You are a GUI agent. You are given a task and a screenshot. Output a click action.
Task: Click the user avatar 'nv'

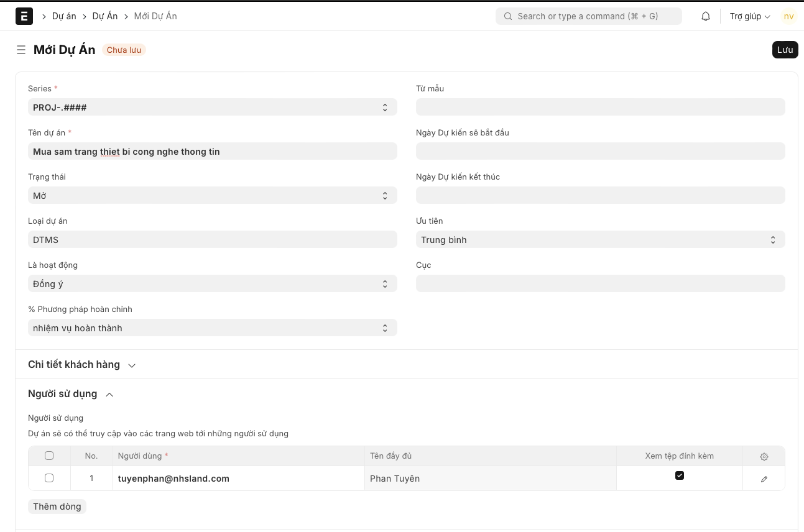coord(788,17)
